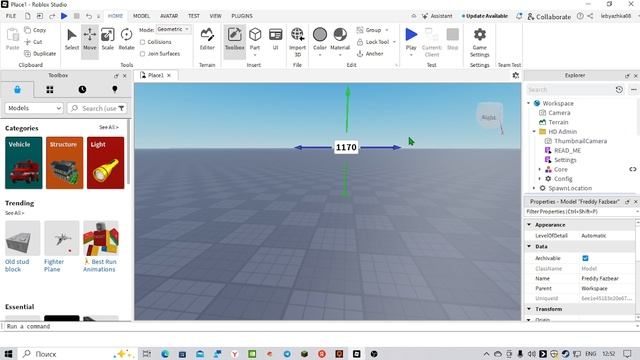Select the Select tool in the ribbon
Viewport: 640px width, 360px height.
click(71, 39)
